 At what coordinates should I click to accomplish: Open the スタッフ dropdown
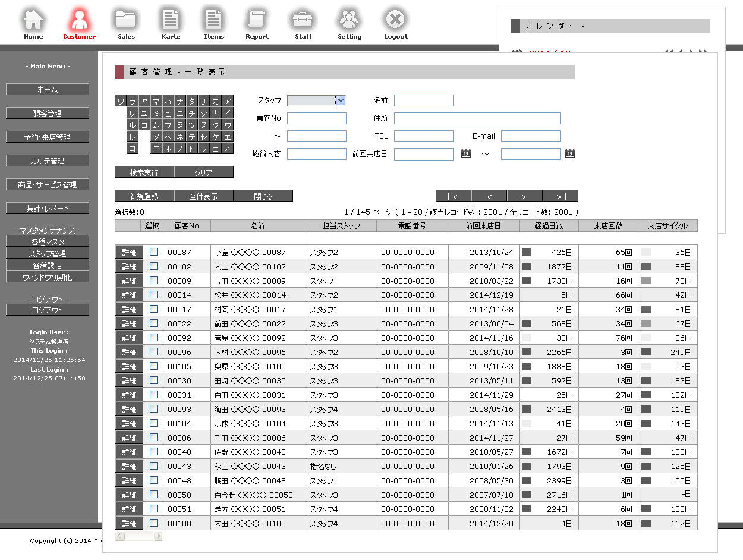(317, 100)
